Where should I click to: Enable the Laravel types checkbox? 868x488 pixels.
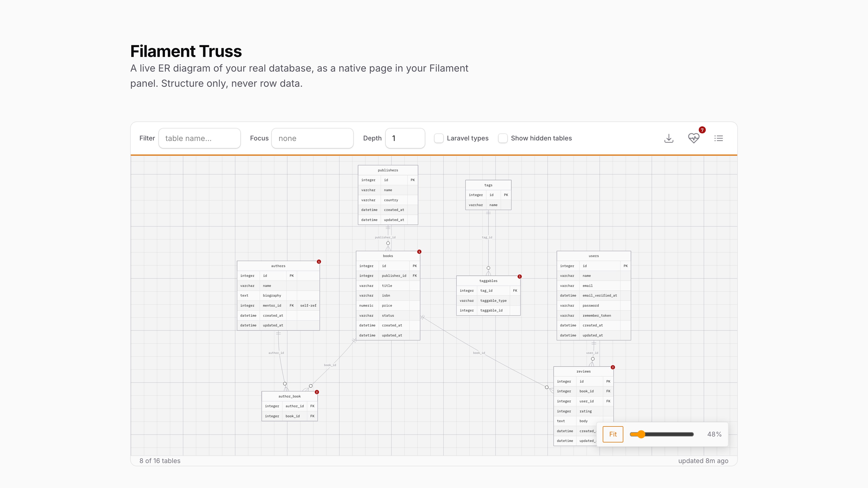pyautogui.click(x=439, y=138)
